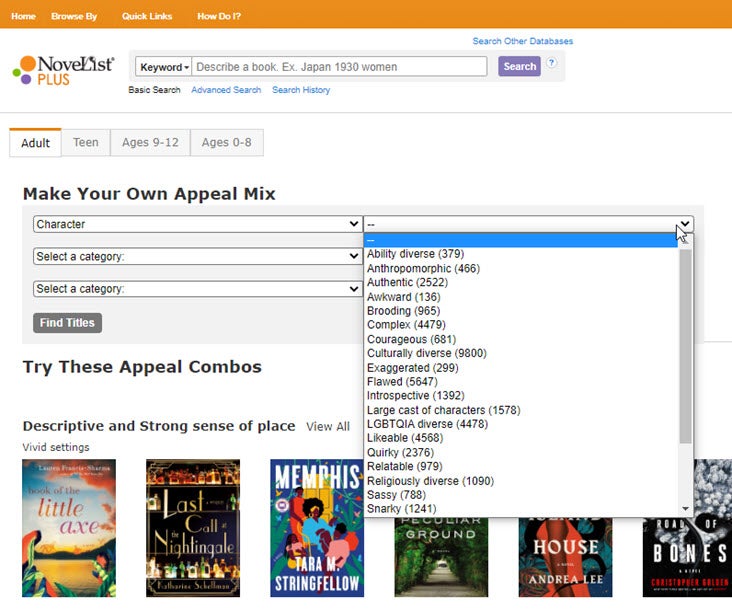
Task: Follow the Search Other Databases link
Action: click(x=523, y=41)
